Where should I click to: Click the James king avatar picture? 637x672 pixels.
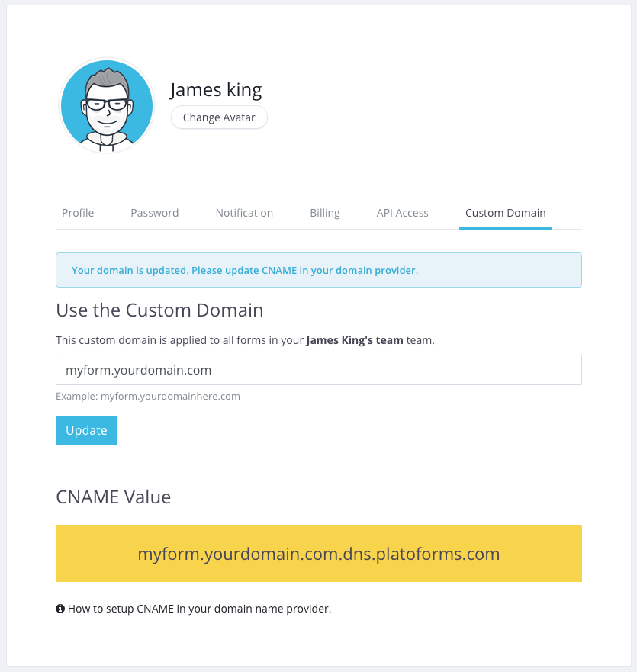[107, 105]
